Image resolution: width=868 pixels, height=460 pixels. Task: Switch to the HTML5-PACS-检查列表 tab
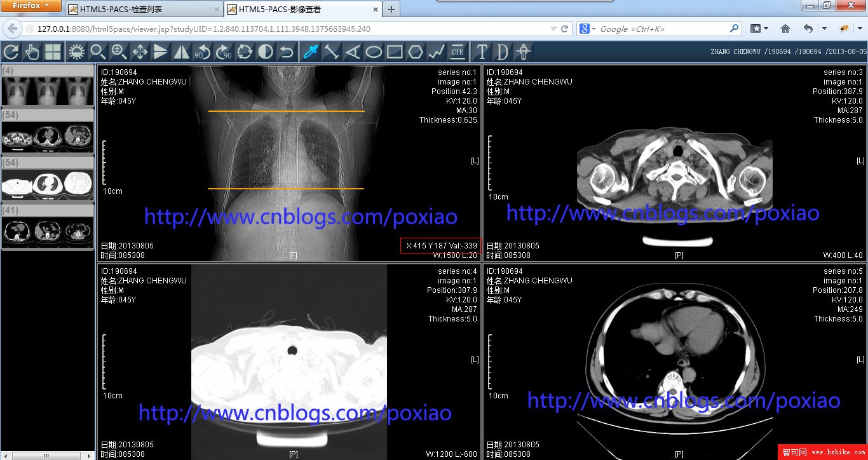click(142, 10)
